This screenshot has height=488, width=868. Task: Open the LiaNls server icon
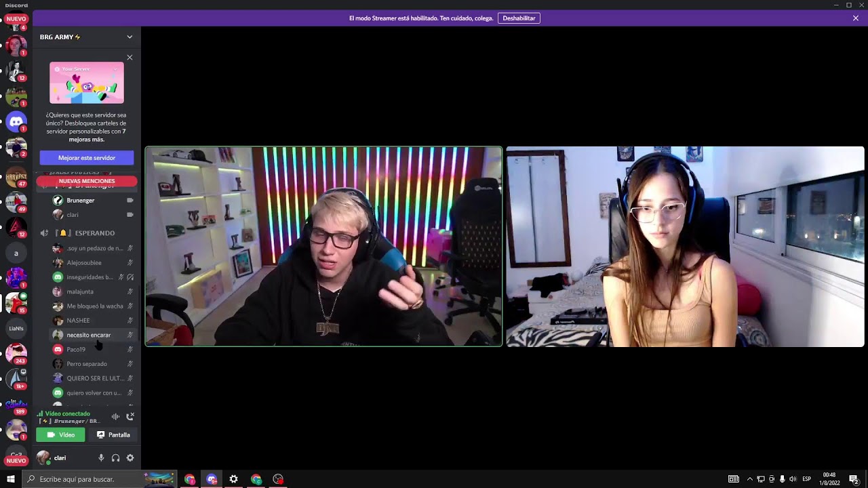16,328
